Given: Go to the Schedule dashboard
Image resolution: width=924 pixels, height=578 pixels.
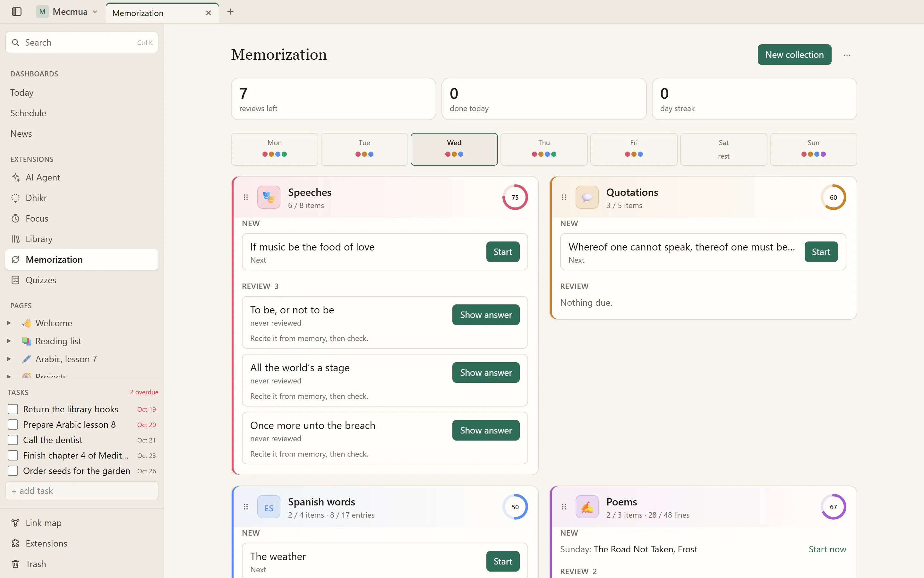Looking at the screenshot, I should 82,113.
